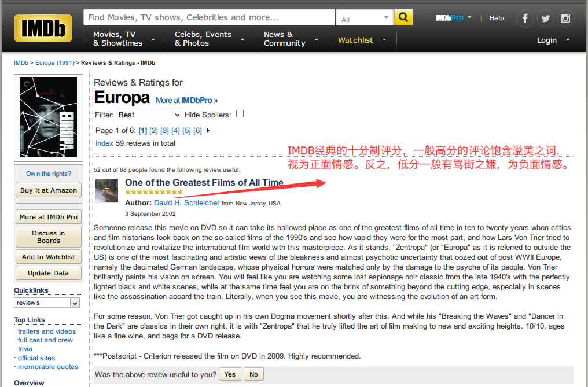
Task: Open More at IMDbPro link
Action: point(186,101)
